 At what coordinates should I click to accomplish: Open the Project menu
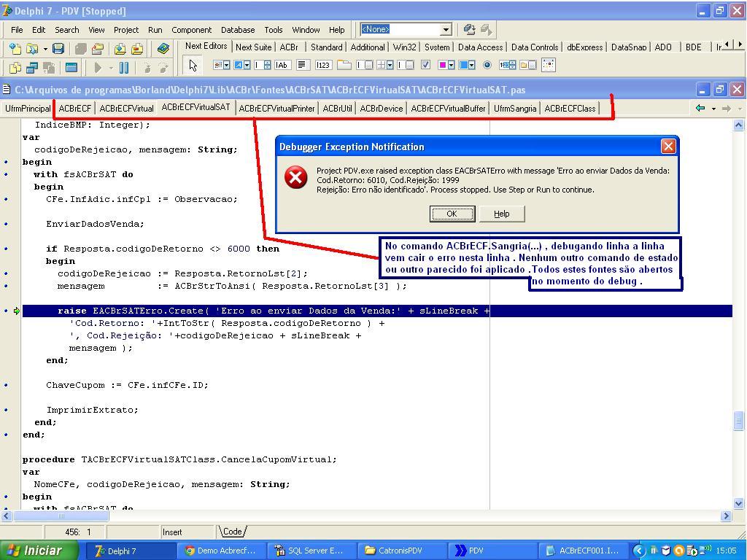[x=125, y=29]
